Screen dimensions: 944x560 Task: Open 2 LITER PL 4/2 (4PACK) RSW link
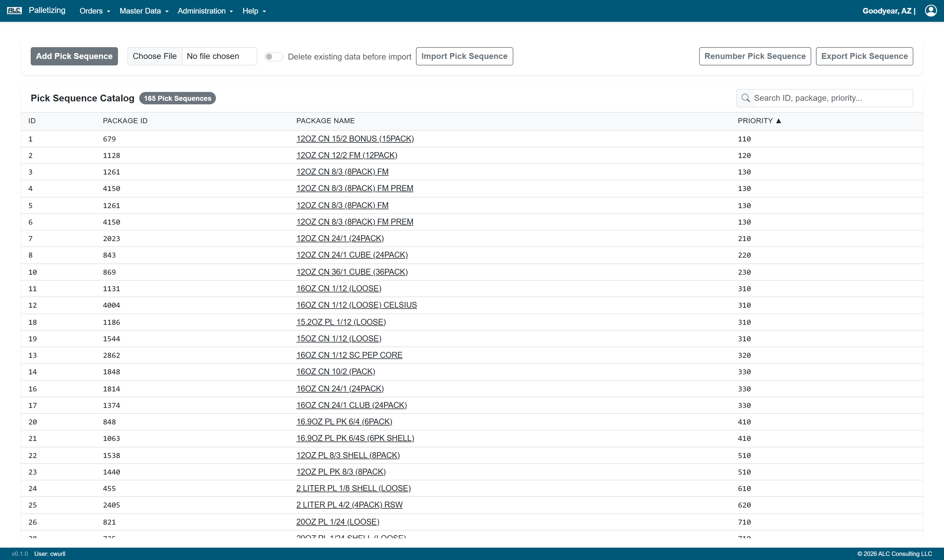349,505
